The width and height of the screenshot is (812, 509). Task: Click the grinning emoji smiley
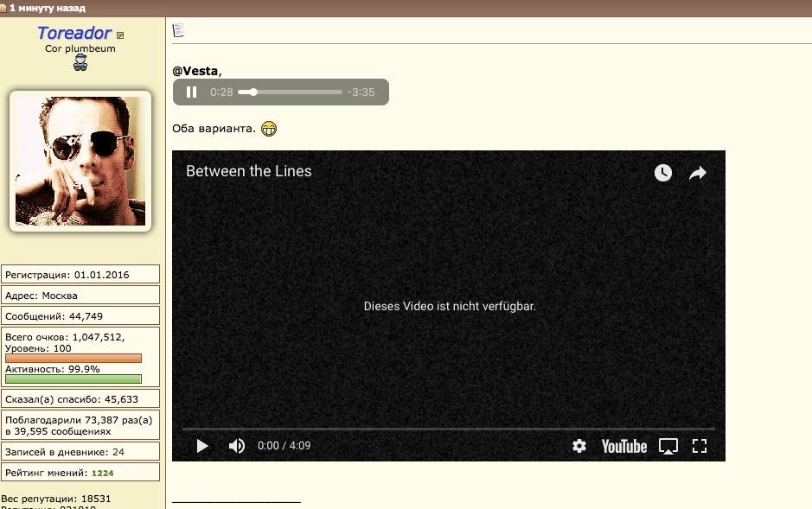click(x=269, y=129)
